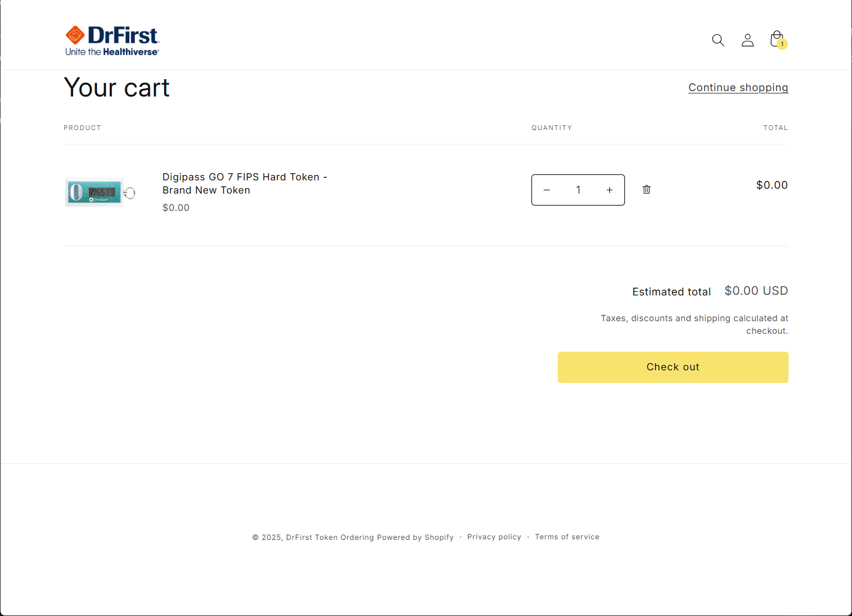852x616 pixels.
Task: Click the quantity number field
Action: [x=578, y=190]
